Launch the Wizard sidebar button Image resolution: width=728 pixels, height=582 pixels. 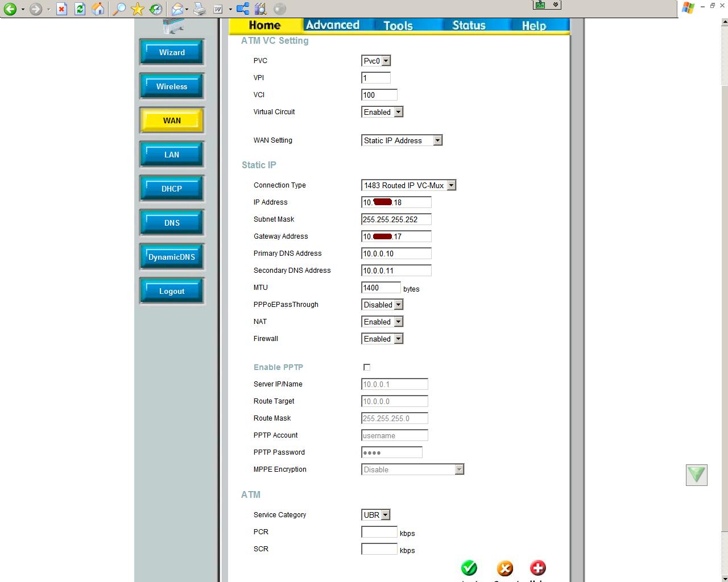[172, 52]
